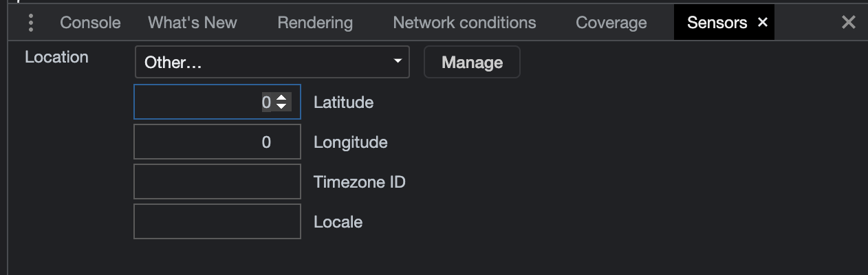This screenshot has height=275, width=868.
Task: Select the Sensors tab label
Action: (717, 23)
